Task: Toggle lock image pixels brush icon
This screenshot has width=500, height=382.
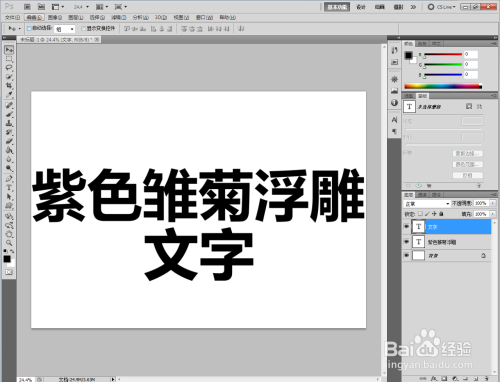Action: point(427,214)
